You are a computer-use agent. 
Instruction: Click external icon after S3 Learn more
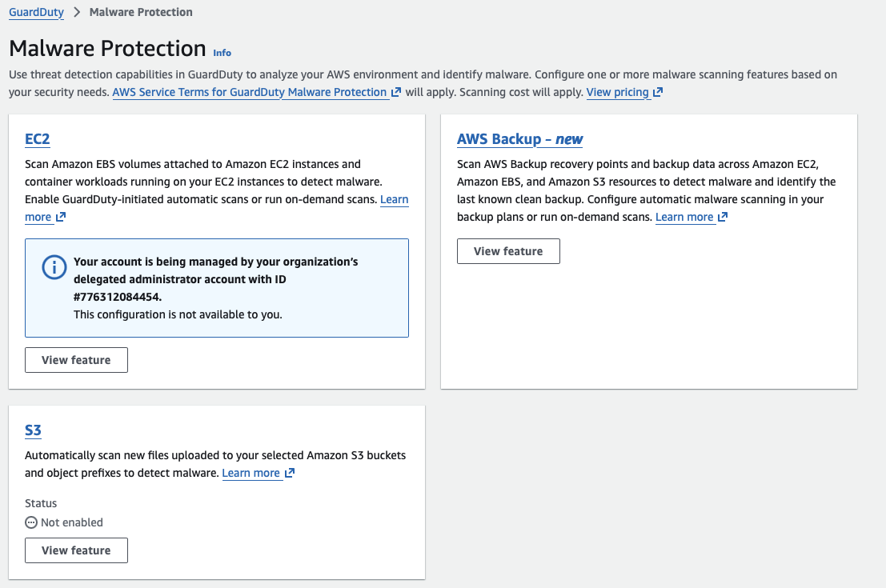coord(290,474)
